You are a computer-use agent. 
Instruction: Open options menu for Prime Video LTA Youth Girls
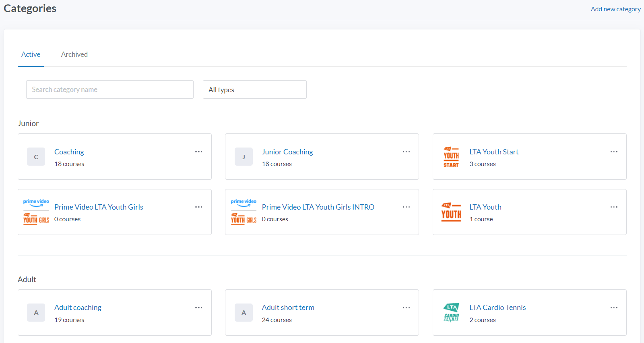pos(198,207)
